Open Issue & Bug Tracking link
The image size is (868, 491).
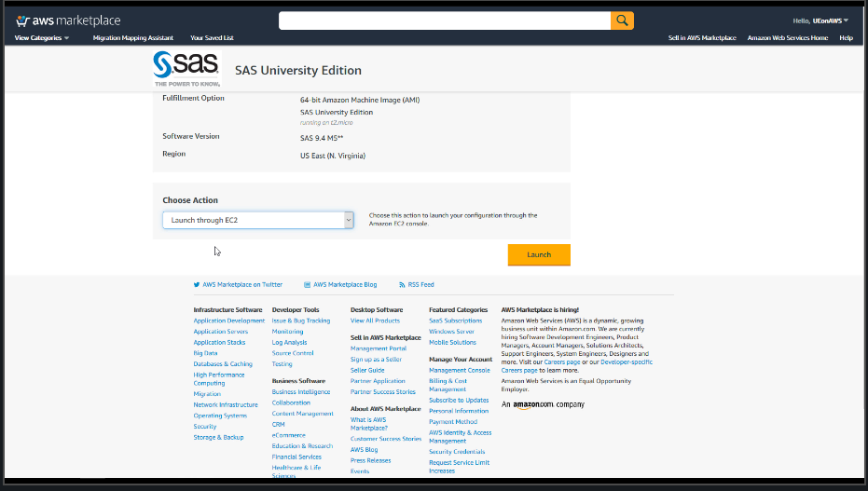[x=300, y=321]
